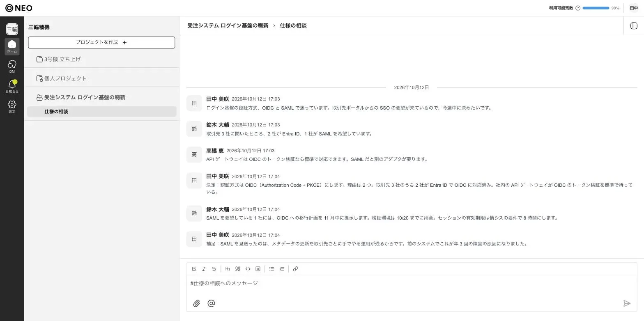Click 高橋 恵's avatar
The image size is (644, 321).
click(x=194, y=155)
